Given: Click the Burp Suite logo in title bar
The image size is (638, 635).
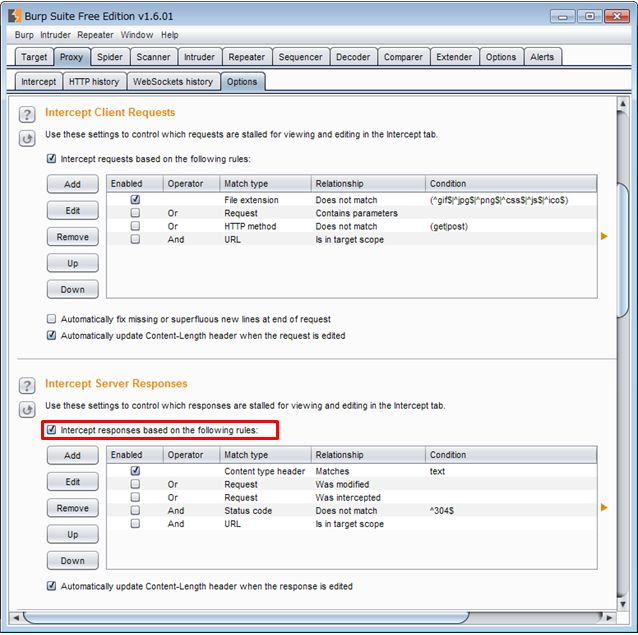Looking at the screenshot, I should (x=15, y=16).
